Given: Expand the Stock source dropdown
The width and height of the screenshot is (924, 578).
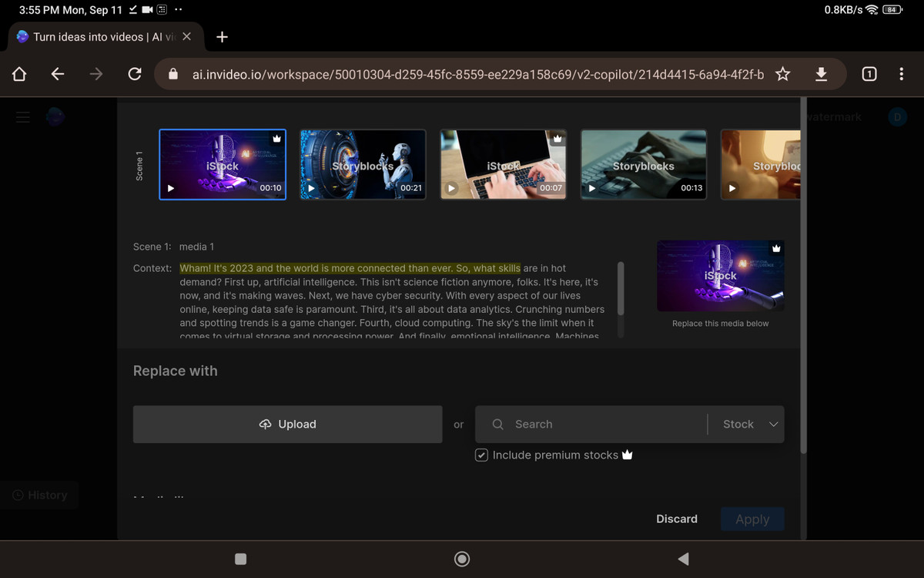Looking at the screenshot, I should (750, 425).
